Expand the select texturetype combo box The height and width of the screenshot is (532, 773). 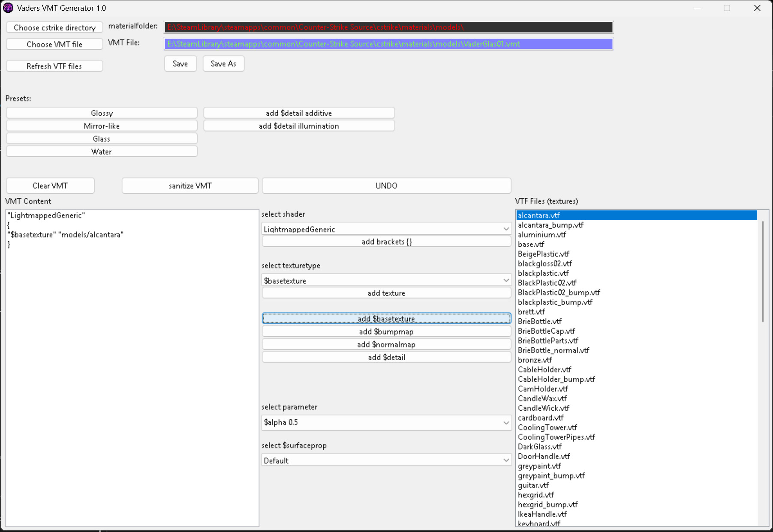[x=386, y=281]
